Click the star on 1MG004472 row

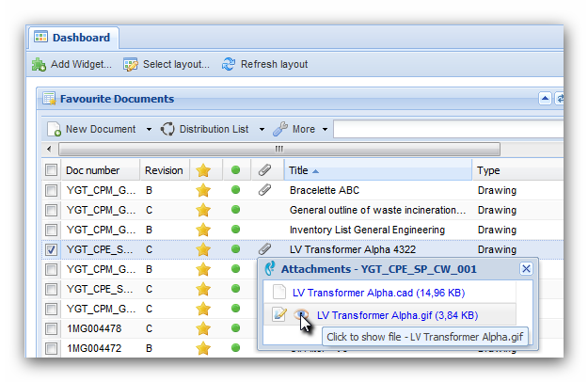tap(203, 348)
